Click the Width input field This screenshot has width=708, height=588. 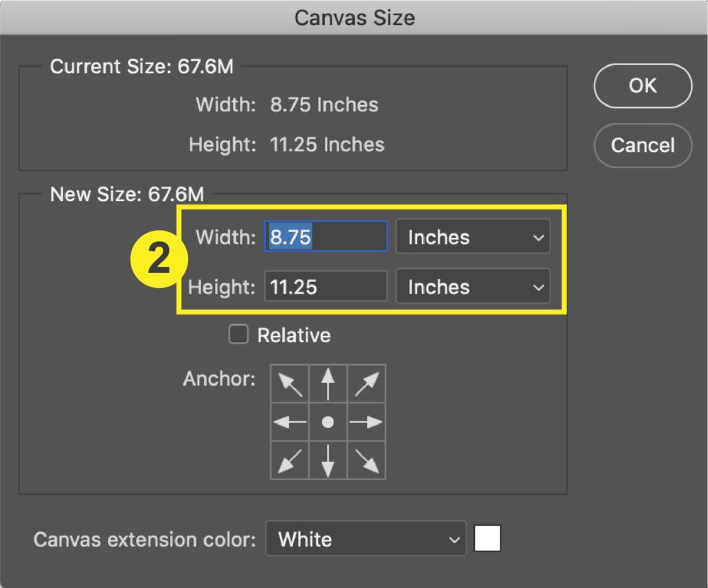[326, 237]
